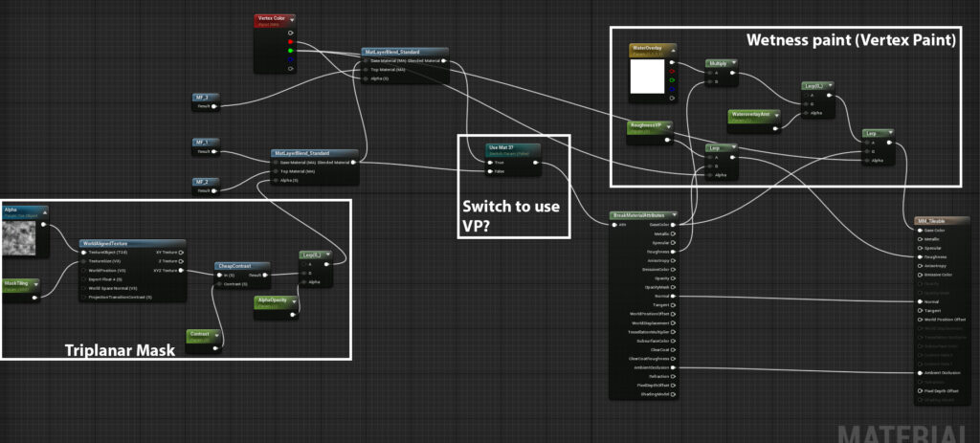Click the Result output pin of CheapContrast node

point(266,275)
